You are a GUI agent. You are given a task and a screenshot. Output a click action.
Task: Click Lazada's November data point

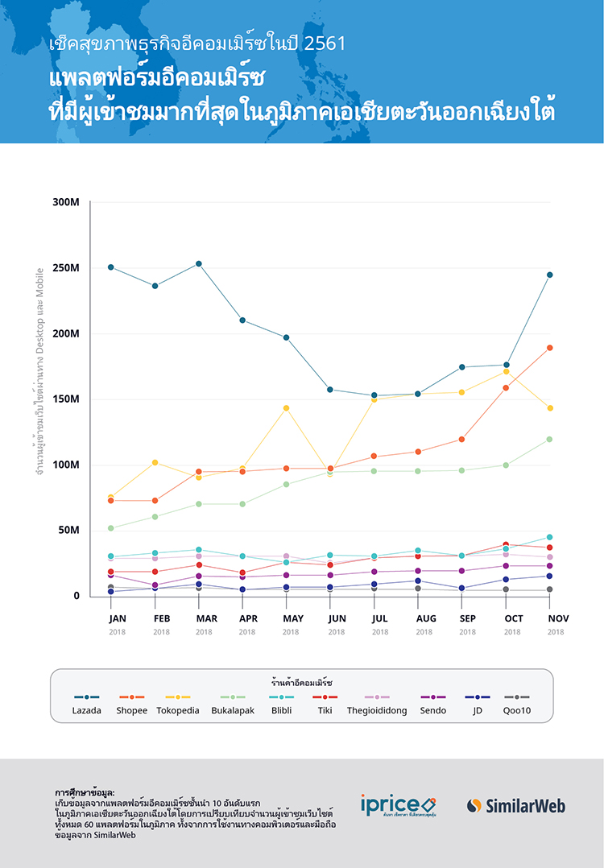click(x=550, y=275)
